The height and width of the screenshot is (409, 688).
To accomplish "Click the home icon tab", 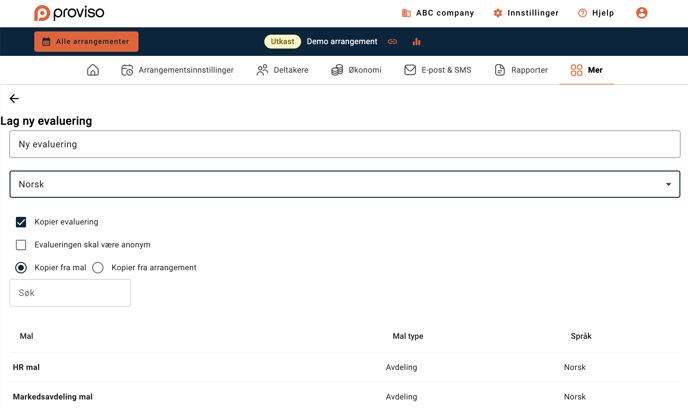I will [93, 70].
